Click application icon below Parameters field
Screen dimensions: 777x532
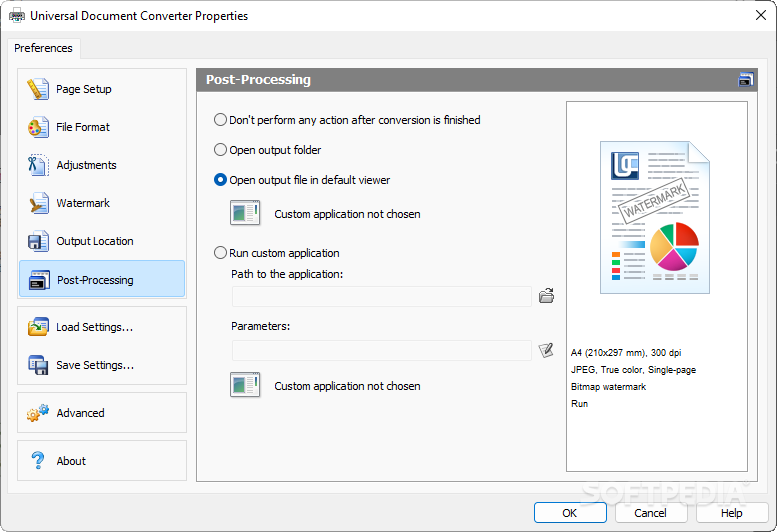(x=245, y=385)
